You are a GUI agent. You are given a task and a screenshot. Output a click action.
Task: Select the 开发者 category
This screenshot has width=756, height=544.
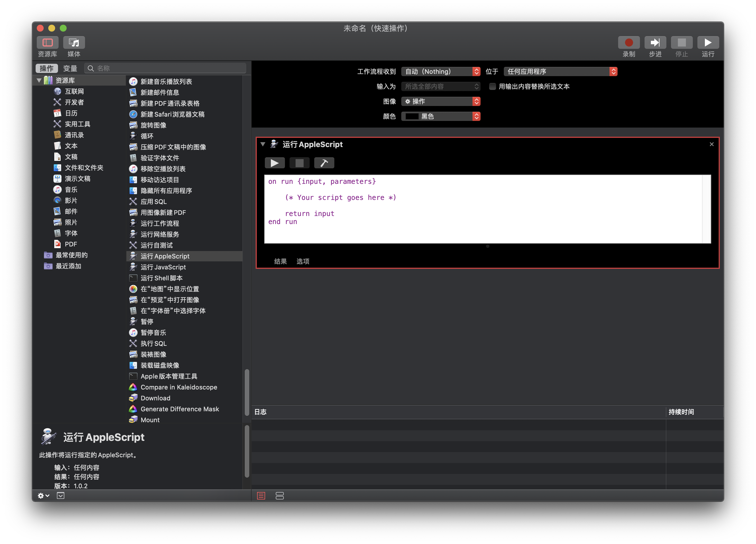tap(74, 102)
